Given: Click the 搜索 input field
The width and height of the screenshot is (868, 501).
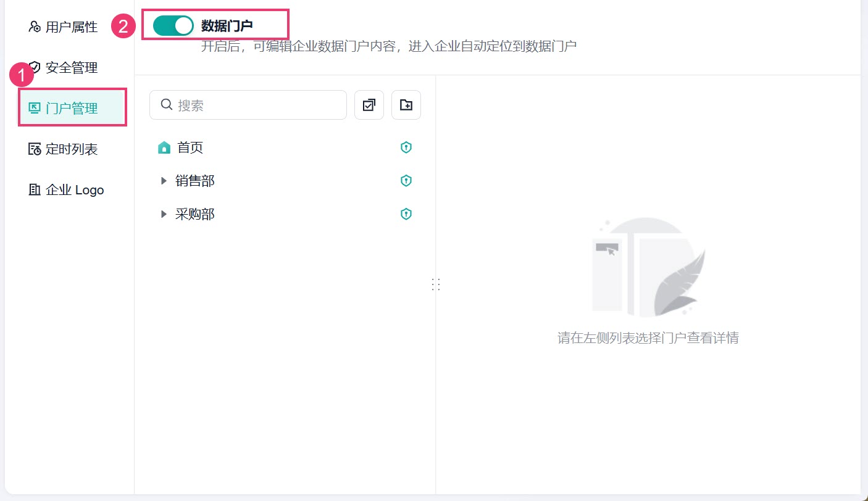Looking at the screenshot, I should click(248, 105).
